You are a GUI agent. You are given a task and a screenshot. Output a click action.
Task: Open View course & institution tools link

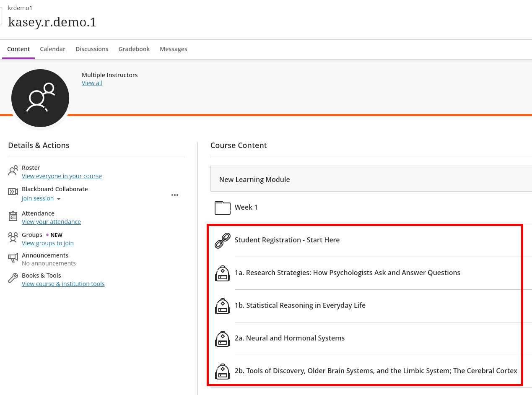(63, 284)
